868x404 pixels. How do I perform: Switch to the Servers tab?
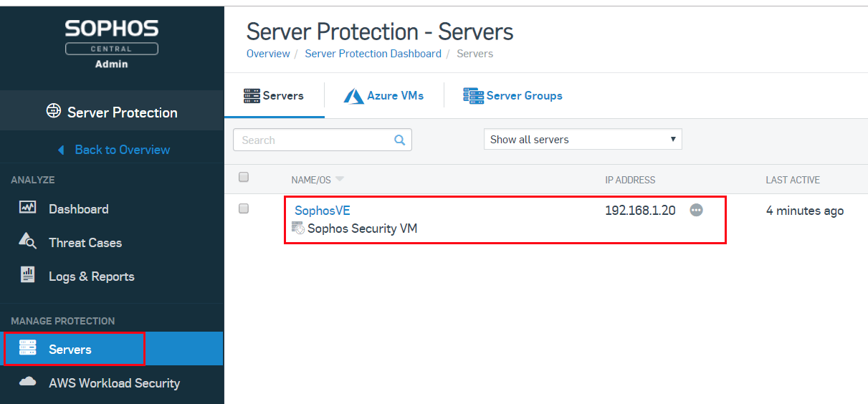pos(274,95)
